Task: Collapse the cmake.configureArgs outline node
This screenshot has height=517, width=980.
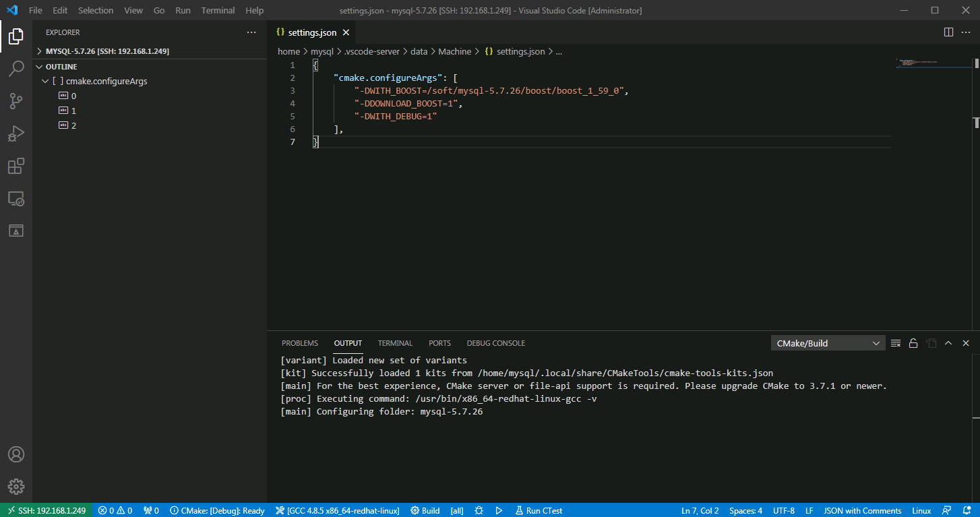Action: pyautogui.click(x=45, y=81)
